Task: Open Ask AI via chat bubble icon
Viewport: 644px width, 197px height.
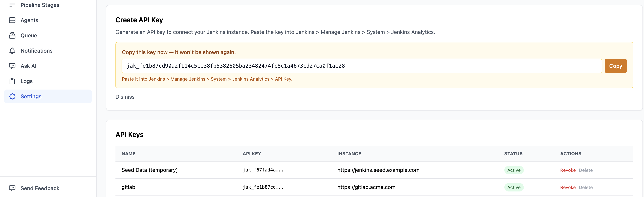Action: click(x=12, y=66)
